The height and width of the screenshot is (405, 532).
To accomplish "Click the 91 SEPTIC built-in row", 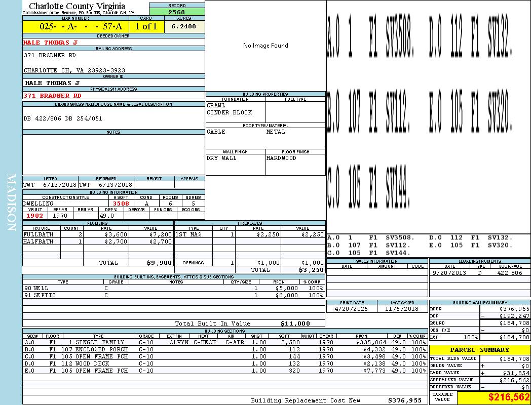I will tap(174, 295).
